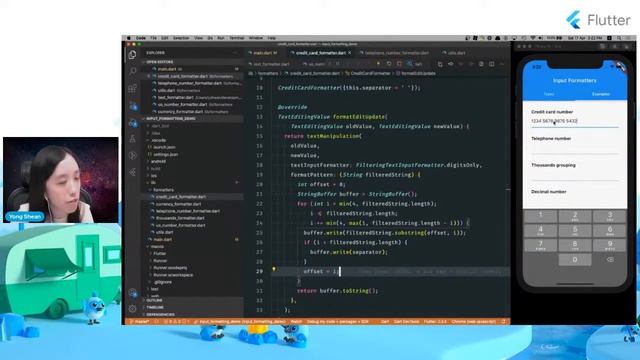Screen dimensions: 640x360
Task: Open the Selection menu
Action: pyautogui.click(x=181, y=38)
